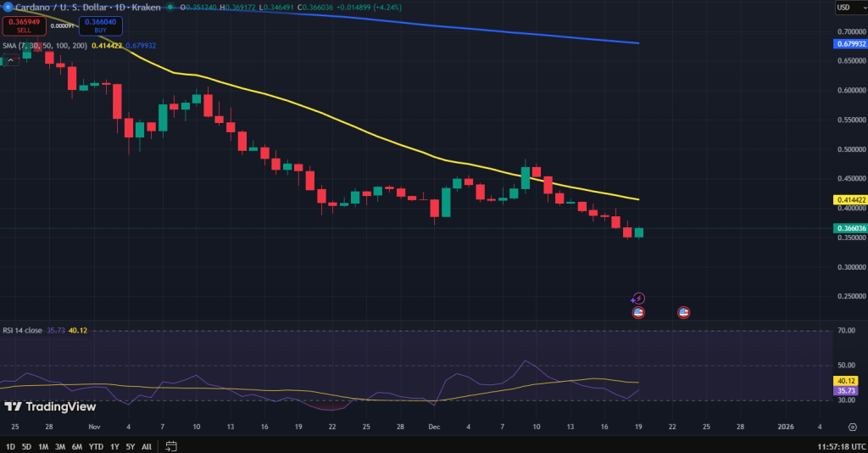Click the blue 0.679932 price axis label
Viewport: 868px width, 453px height.
tap(850, 44)
